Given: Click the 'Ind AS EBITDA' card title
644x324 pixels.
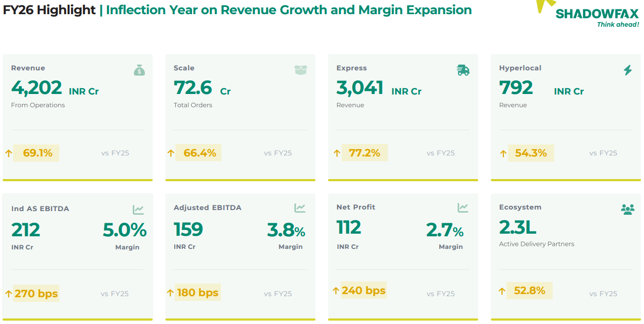Looking at the screenshot, I should click(x=40, y=209).
